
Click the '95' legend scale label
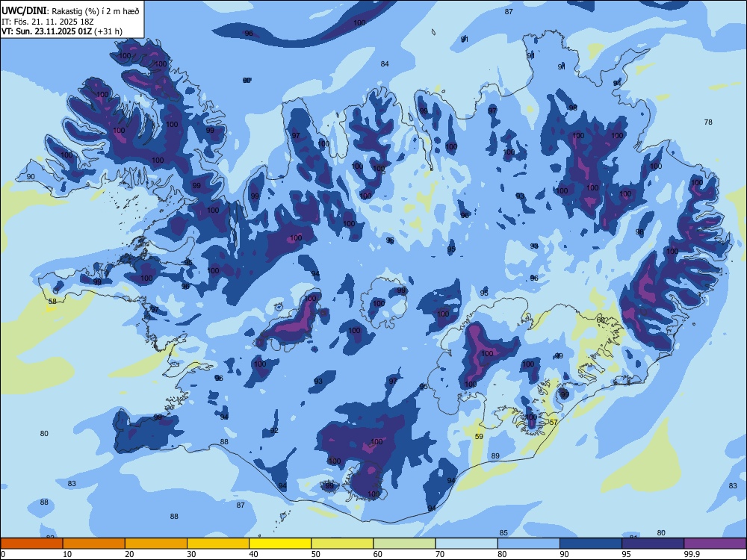627,554
